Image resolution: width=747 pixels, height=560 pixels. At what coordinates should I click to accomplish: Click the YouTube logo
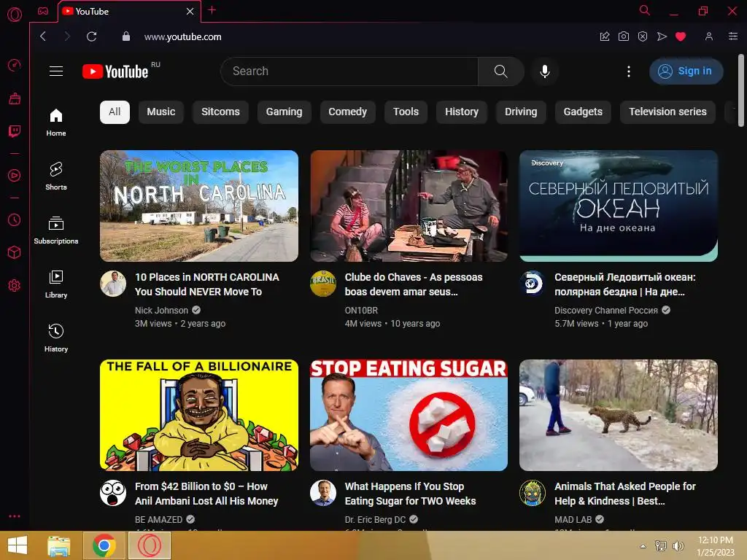[x=115, y=71]
